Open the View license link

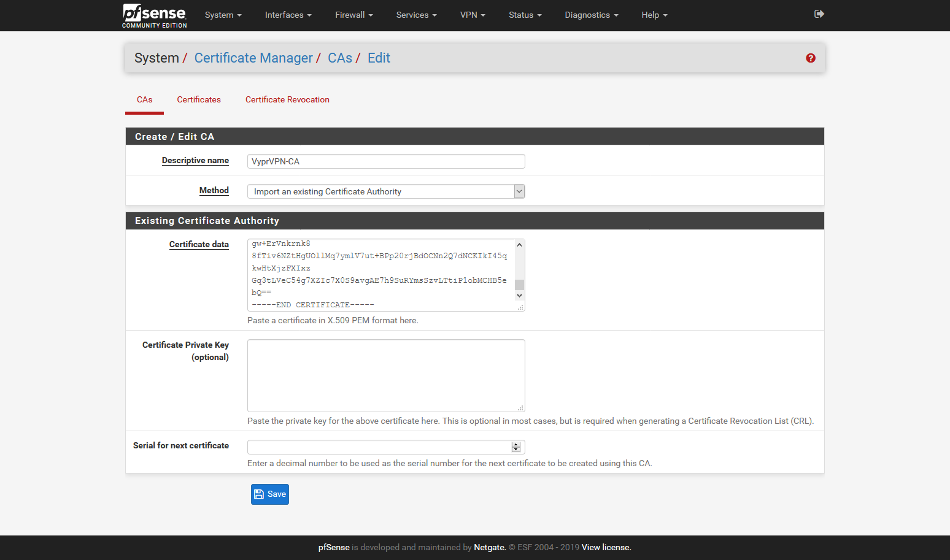[606, 547]
